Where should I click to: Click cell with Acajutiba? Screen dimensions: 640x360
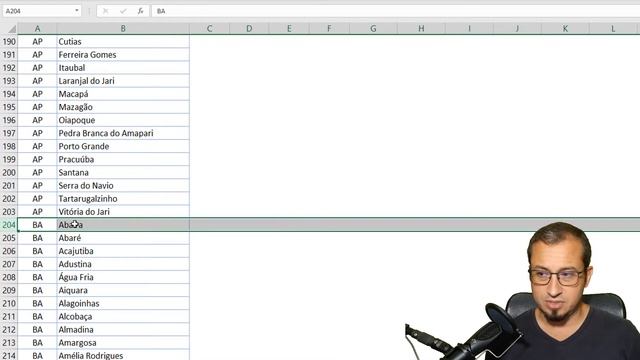pyautogui.click(x=123, y=251)
